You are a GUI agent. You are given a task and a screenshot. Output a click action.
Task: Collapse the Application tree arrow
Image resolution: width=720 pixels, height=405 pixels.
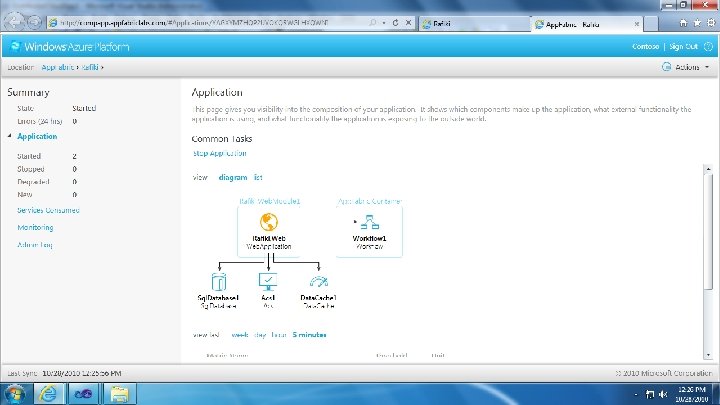coord(9,136)
